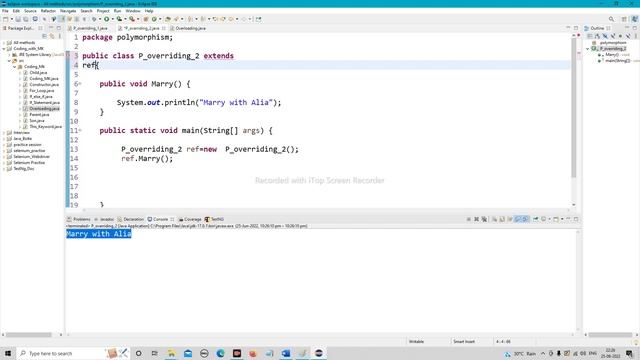Collapse the Coding_with_MK project
Viewport: 640px width, 360px height.
(x=4, y=49)
